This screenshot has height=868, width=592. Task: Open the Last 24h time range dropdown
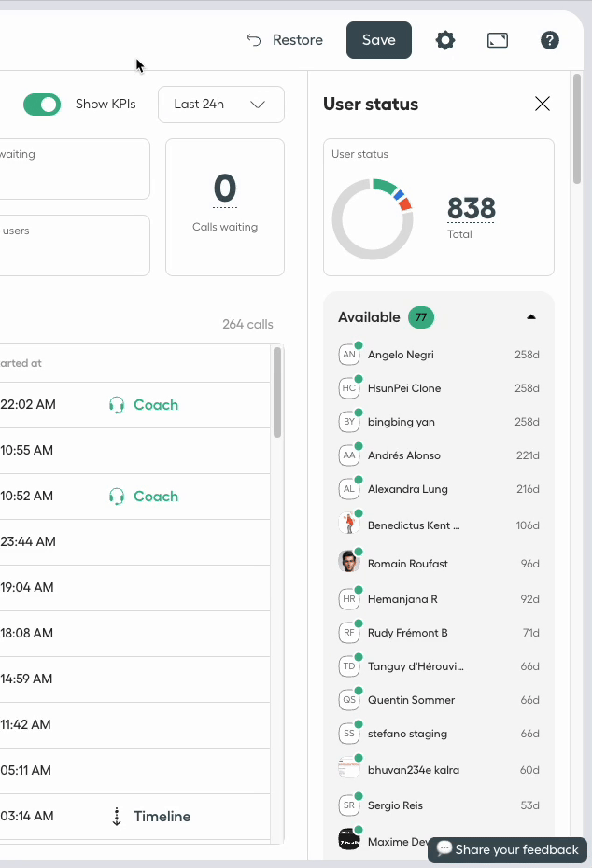point(220,105)
